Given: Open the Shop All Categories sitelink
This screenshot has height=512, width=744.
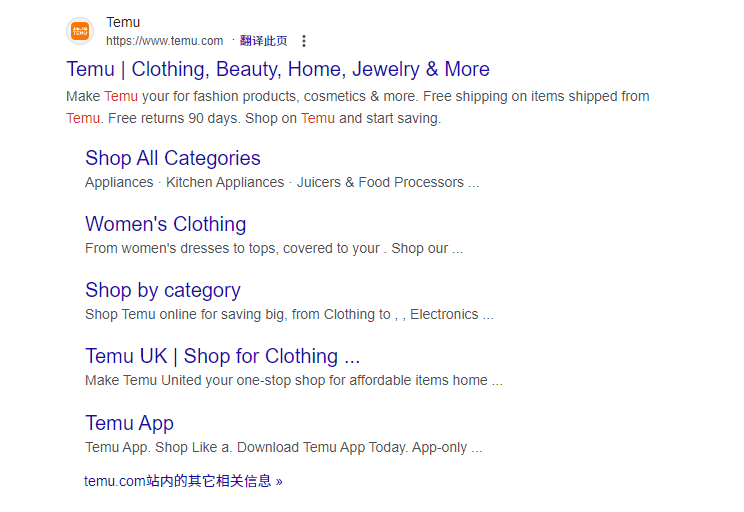Looking at the screenshot, I should tap(173, 158).
